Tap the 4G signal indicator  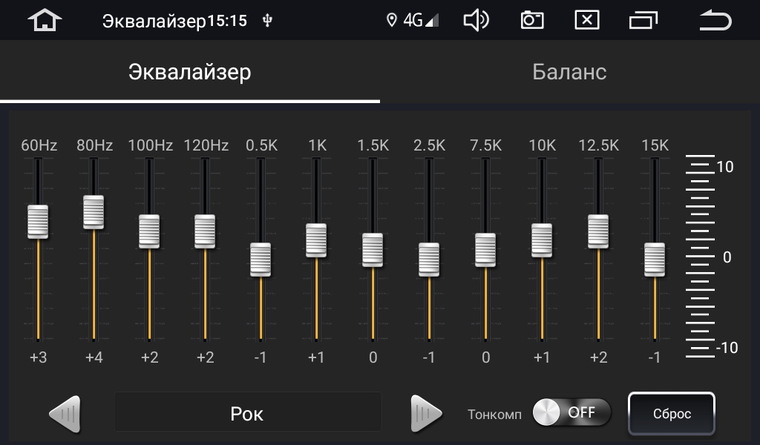pyautogui.click(x=420, y=21)
